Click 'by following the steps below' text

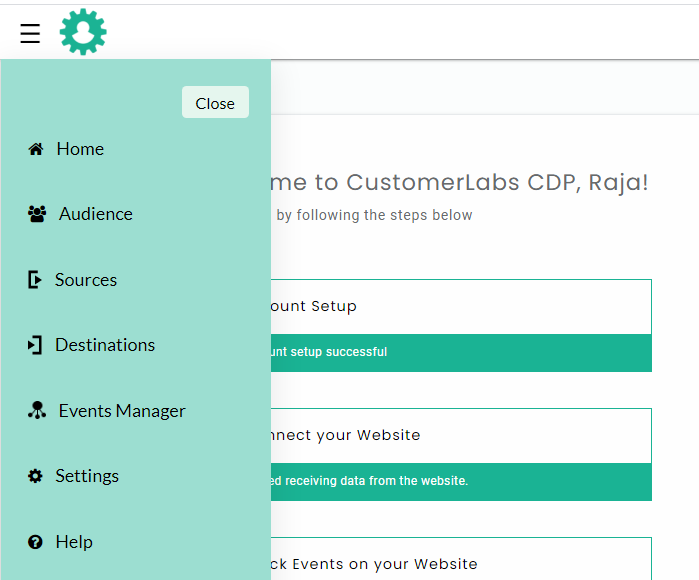click(x=374, y=215)
